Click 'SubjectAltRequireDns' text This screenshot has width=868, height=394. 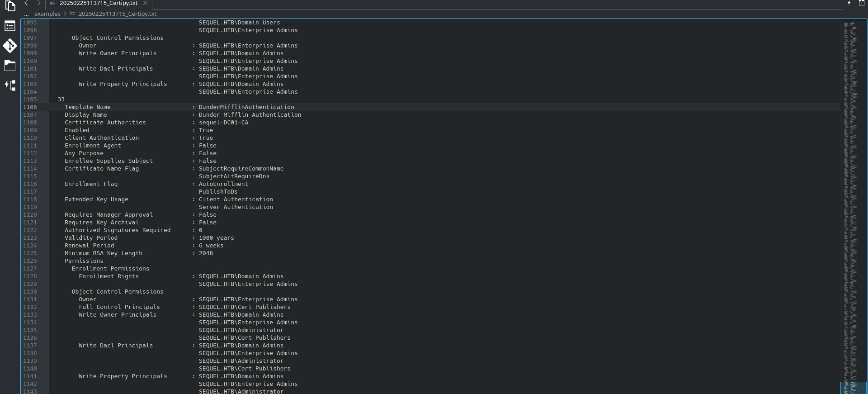[234, 176]
